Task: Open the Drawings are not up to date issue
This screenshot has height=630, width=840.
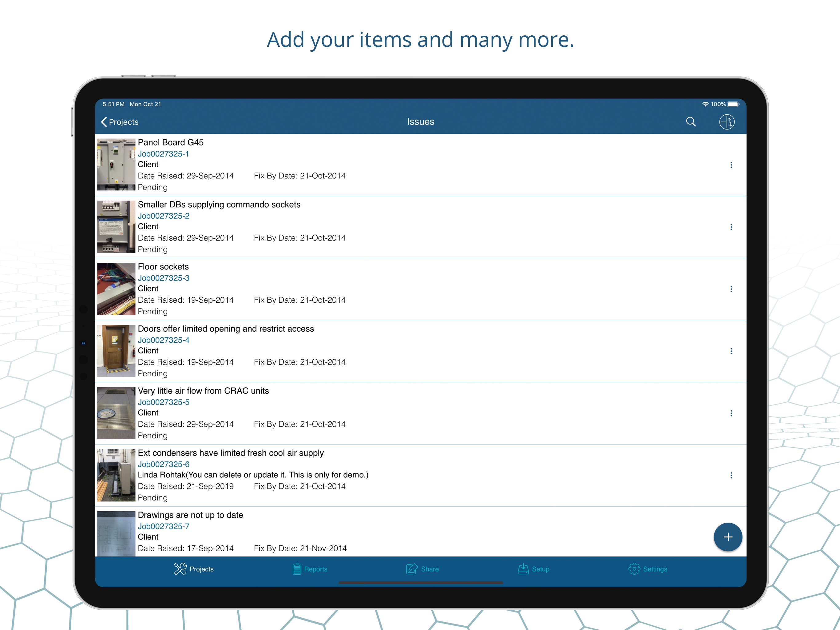Action: click(190, 515)
